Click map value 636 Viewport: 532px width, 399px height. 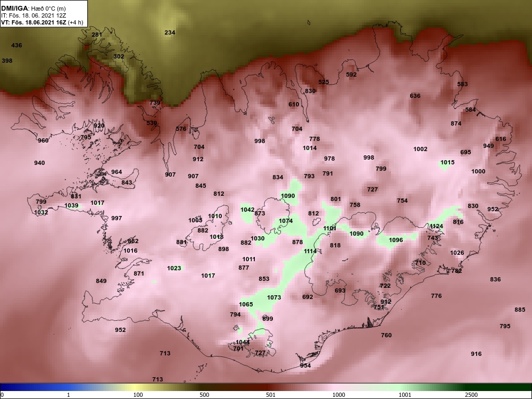pyautogui.click(x=415, y=96)
